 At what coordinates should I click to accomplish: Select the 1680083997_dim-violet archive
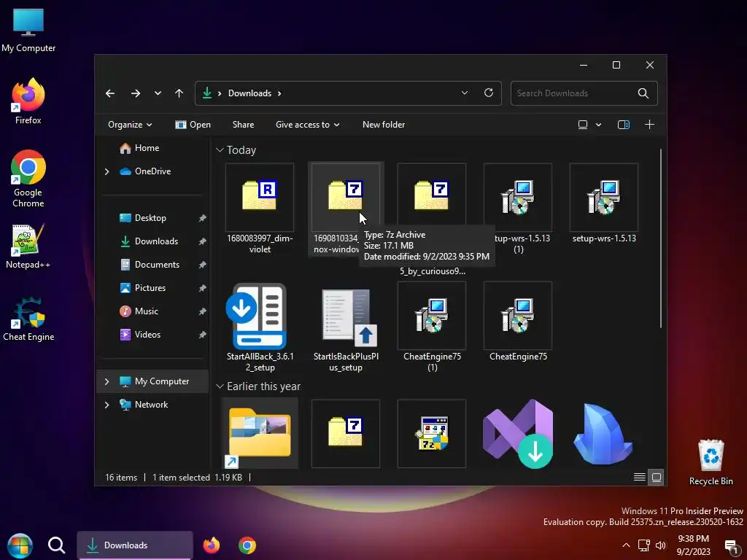point(260,209)
